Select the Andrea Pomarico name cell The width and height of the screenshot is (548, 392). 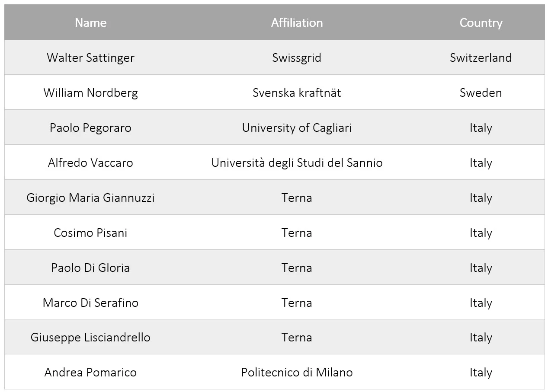tap(90, 372)
